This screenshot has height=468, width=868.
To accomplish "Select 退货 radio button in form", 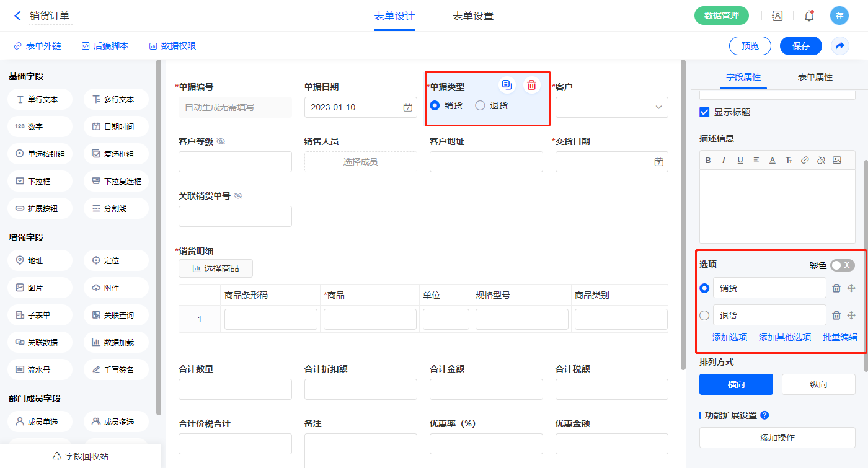I will [x=480, y=105].
